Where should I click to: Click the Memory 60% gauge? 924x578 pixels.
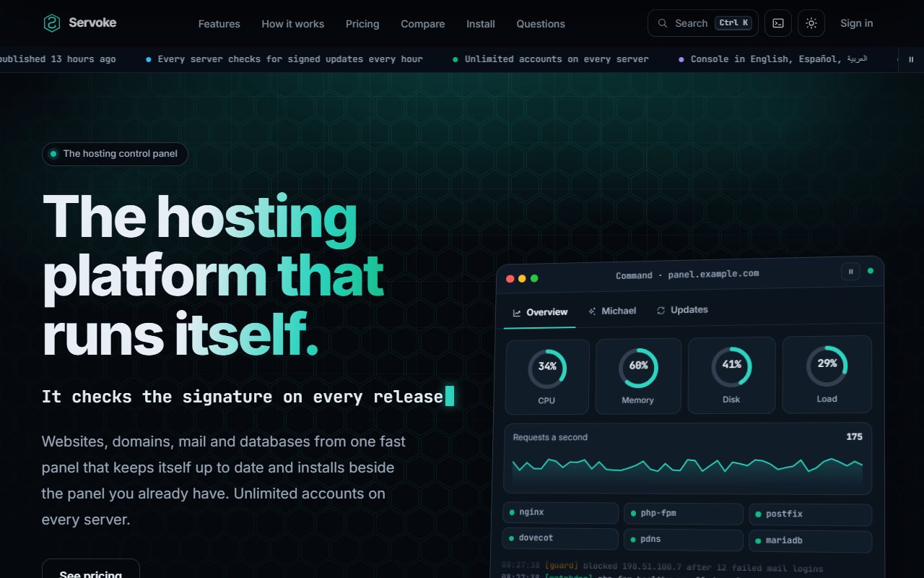[638, 376]
